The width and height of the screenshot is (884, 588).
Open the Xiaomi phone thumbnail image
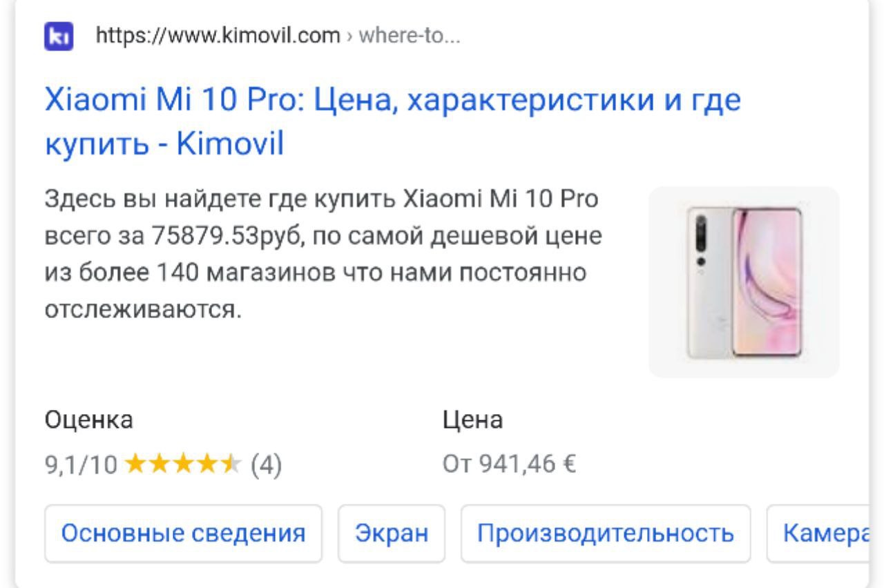[x=744, y=282]
